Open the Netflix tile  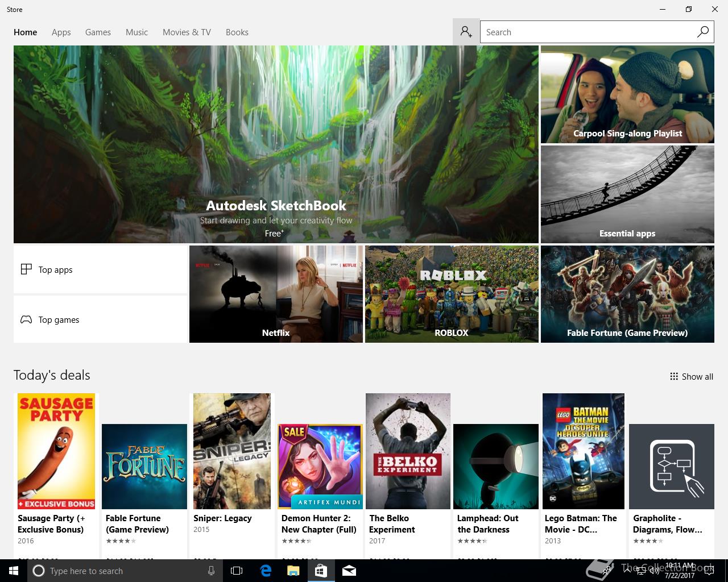[x=276, y=294]
